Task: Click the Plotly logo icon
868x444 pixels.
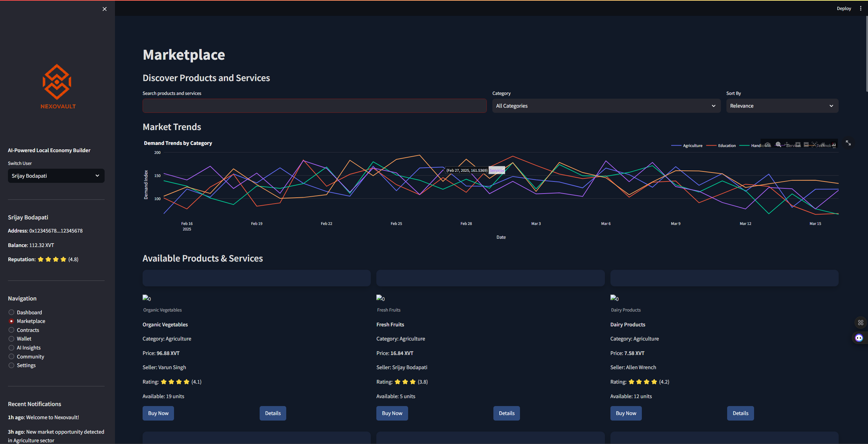Action: pos(834,145)
